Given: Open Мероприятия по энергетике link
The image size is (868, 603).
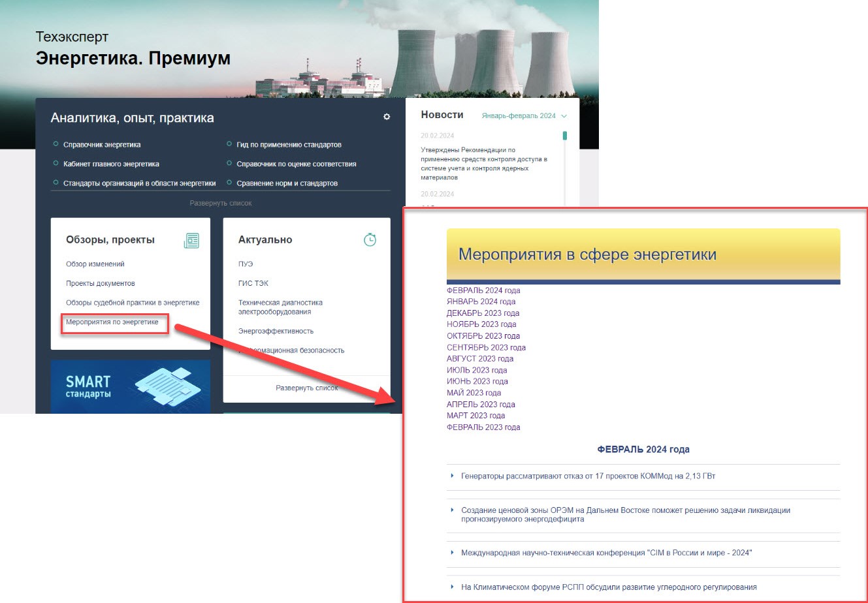Looking at the screenshot, I should (x=112, y=322).
